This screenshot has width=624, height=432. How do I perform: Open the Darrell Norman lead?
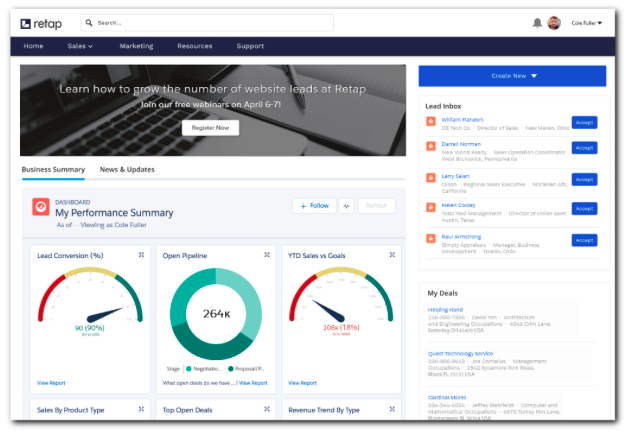(461, 144)
